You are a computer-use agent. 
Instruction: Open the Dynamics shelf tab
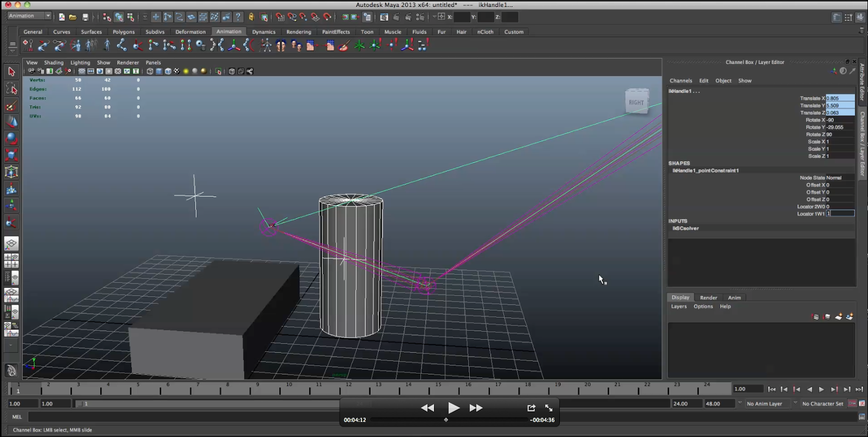[264, 32]
